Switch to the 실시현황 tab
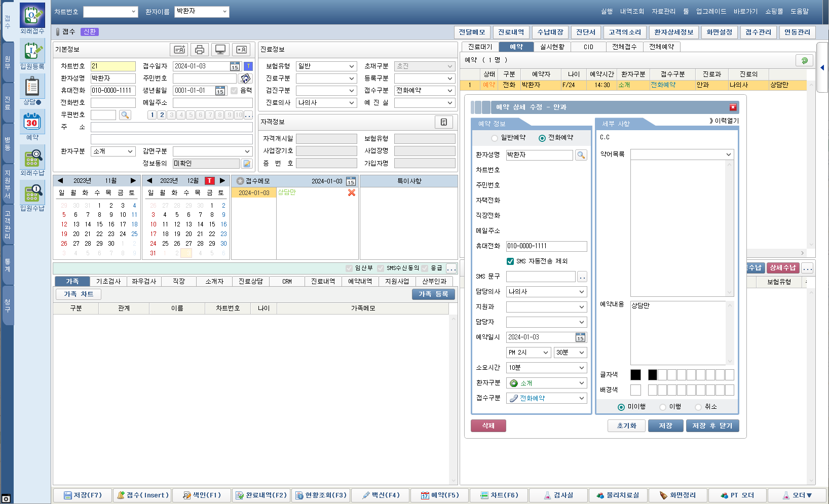This screenshot has height=504, width=829. (x=552, y=47)
